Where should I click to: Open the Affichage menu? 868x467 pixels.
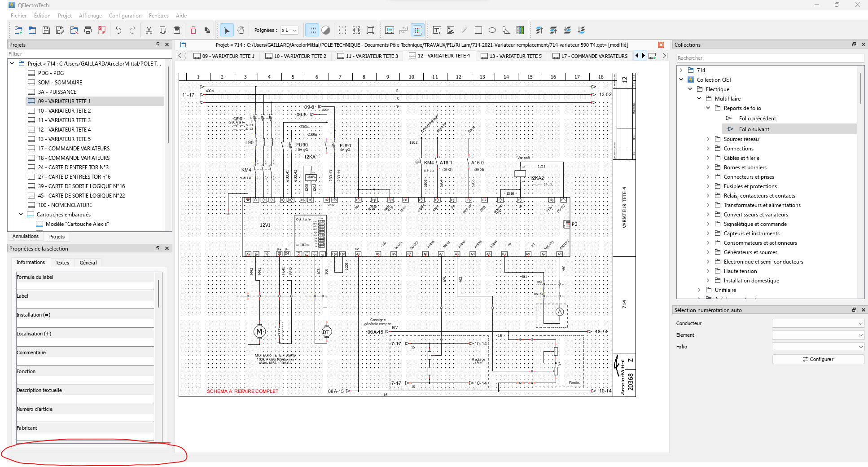(90, 15)
